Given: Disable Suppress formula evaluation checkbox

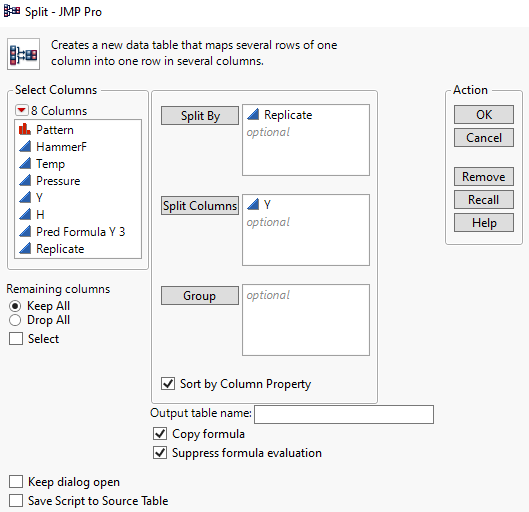Looking at the screenshot, I should [160, 453].
